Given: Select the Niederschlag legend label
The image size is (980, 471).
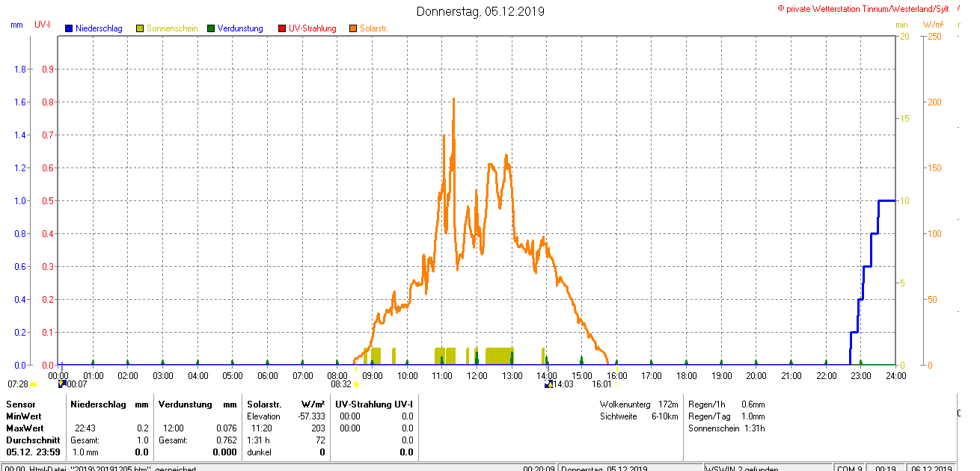Looking at the screenshot, I should coord(99,28).
